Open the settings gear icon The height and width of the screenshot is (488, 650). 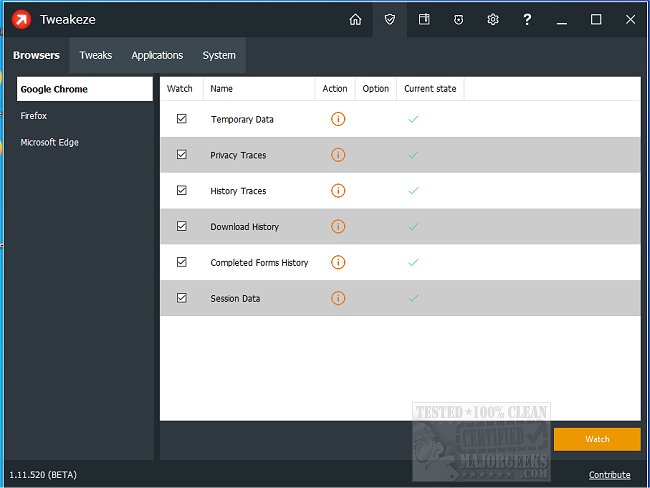493,19
